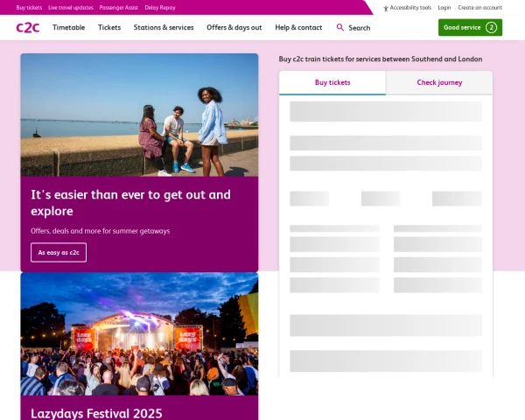The width and height of the screenshot is (525, 420).
Task: Click the Lazydays Festival 2025 heading
Action: click(96, 413)
